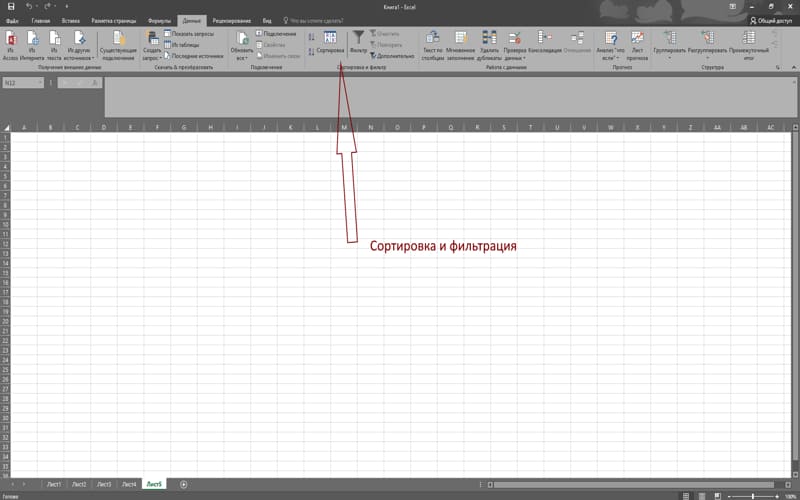Viewport: 800px width, 500px height.
Task: Open the Файл tab
Action: pyautogui.click(x=12, y=21)
